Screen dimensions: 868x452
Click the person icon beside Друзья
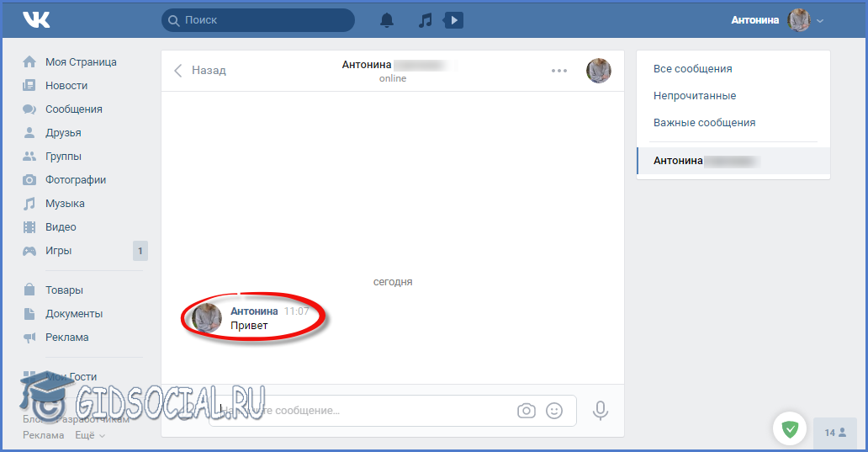click(29, 132)
